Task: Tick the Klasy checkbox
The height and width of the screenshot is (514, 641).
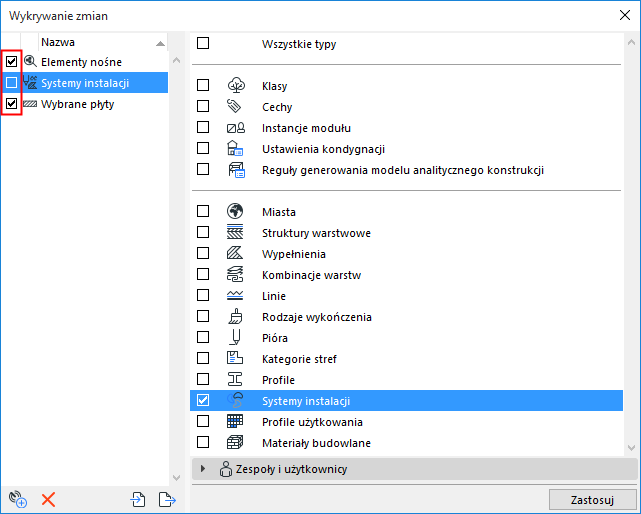Action: (x=203, y=85)
